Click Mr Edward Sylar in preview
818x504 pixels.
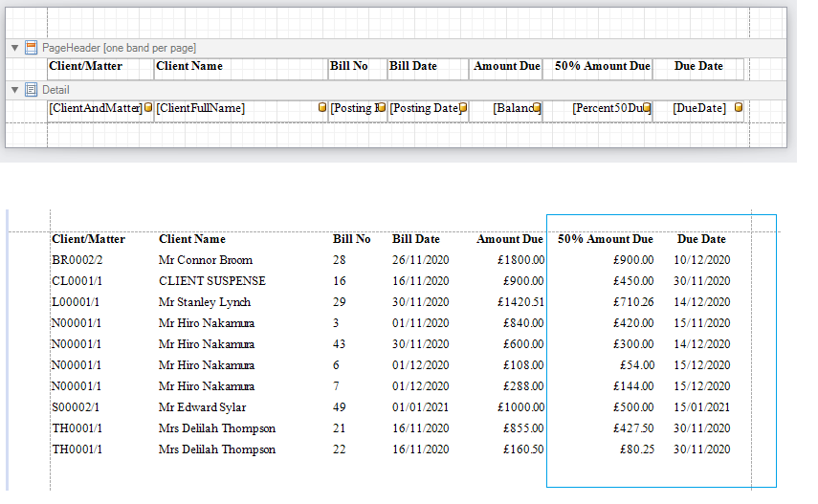203,407
